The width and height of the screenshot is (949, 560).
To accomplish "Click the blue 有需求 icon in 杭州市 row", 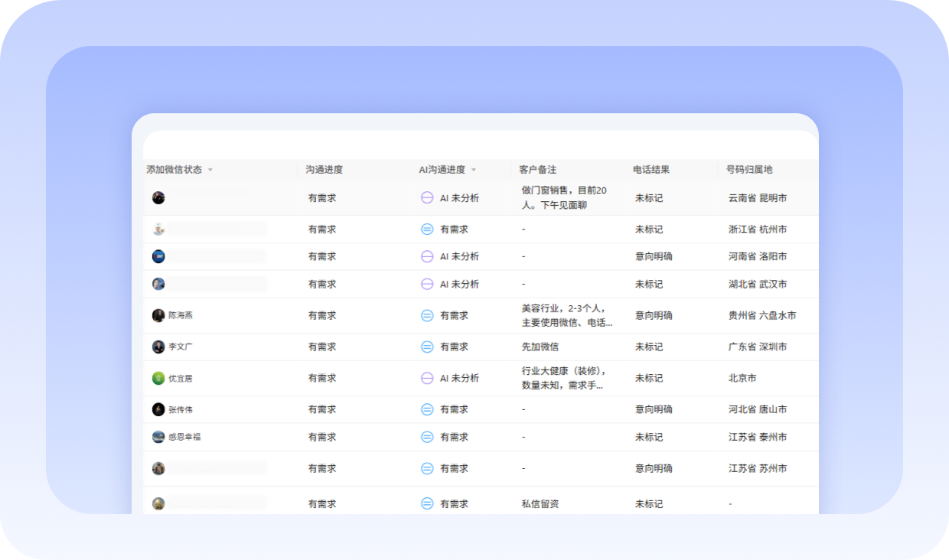I will tap(427, 229).
